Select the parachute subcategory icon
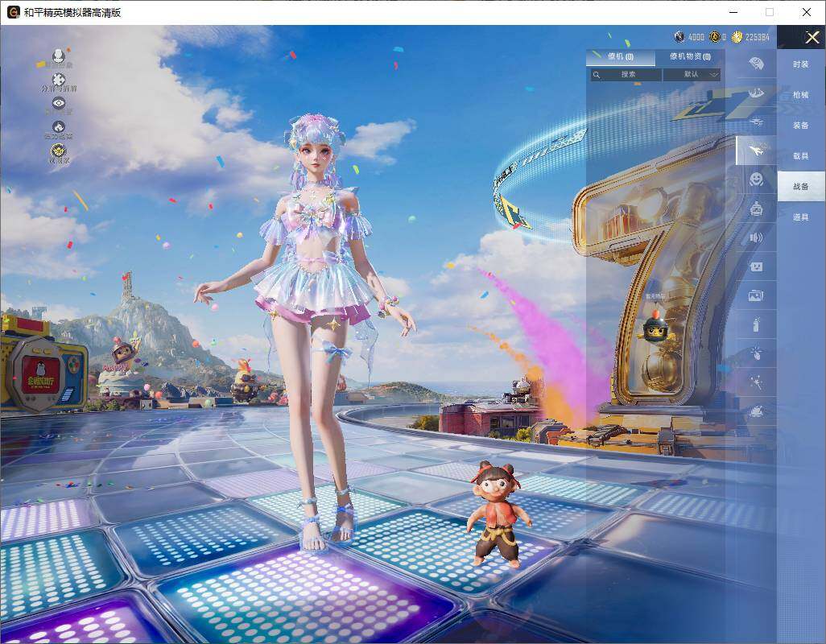 [x=757, y=93]
